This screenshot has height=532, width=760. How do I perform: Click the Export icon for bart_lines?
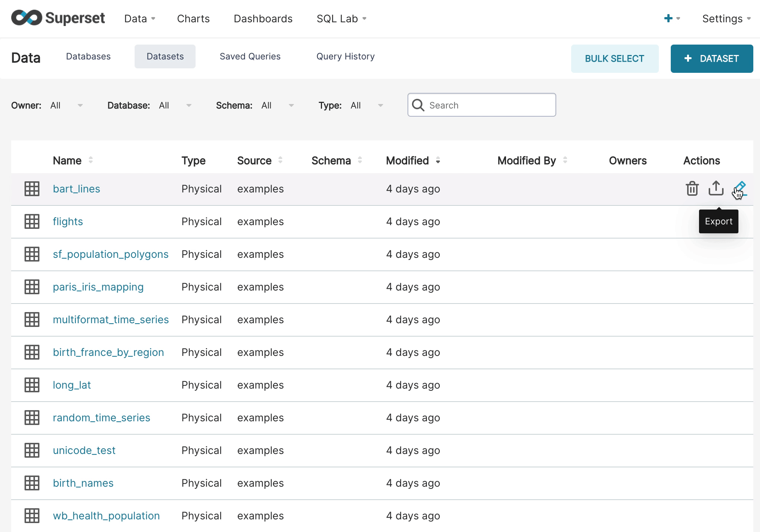point(716,188)
